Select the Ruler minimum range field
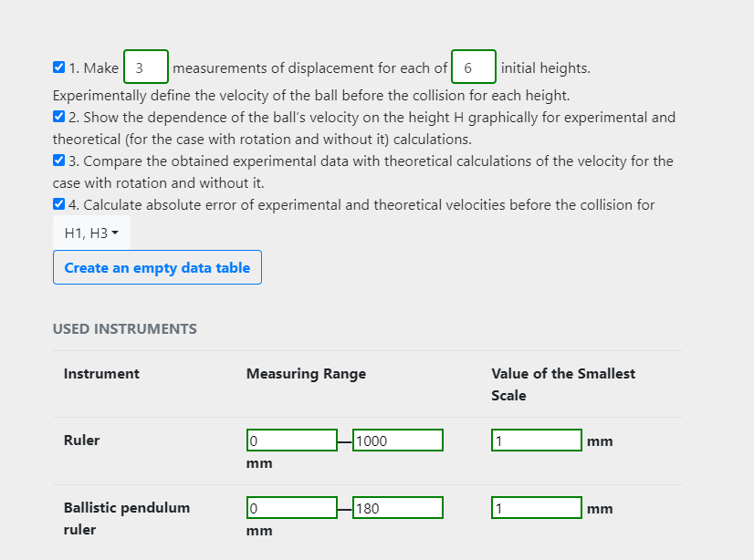 tap(291, 440)
